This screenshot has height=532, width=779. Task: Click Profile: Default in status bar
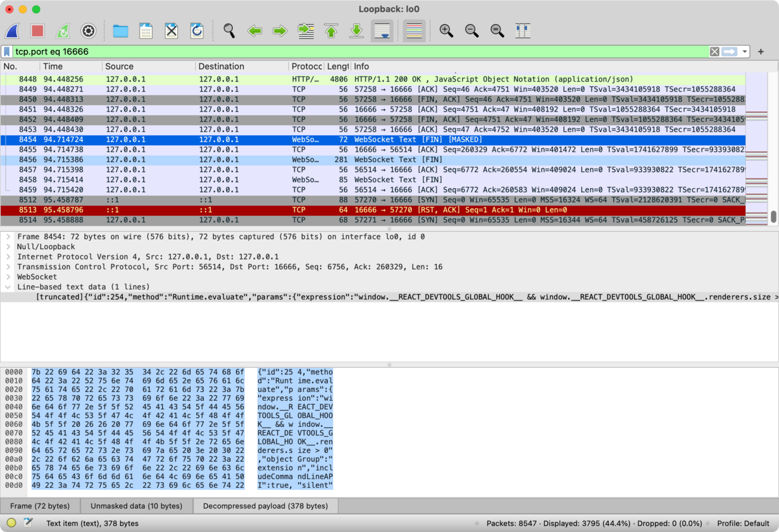[743, 524]
